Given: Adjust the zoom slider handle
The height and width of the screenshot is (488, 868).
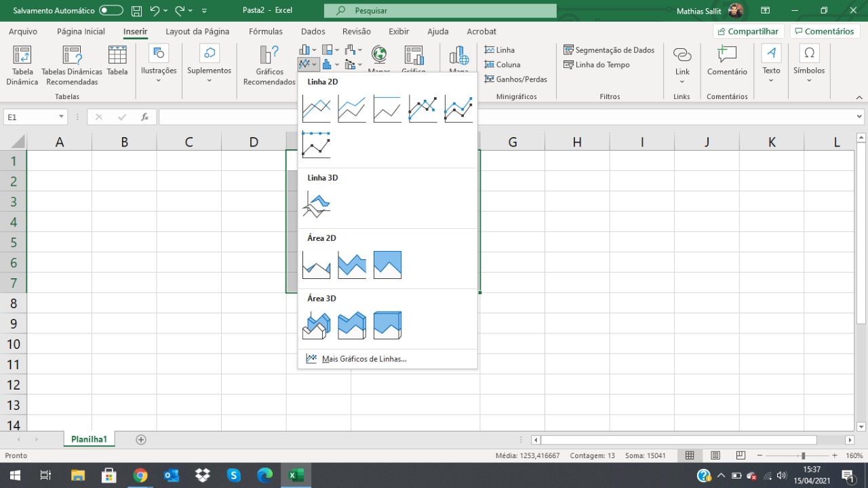Looking at the screenshot, I should pos(803,456).
